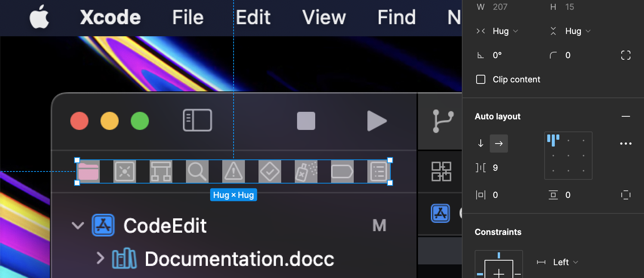Open the Apple menu

(x=39, y=17)
